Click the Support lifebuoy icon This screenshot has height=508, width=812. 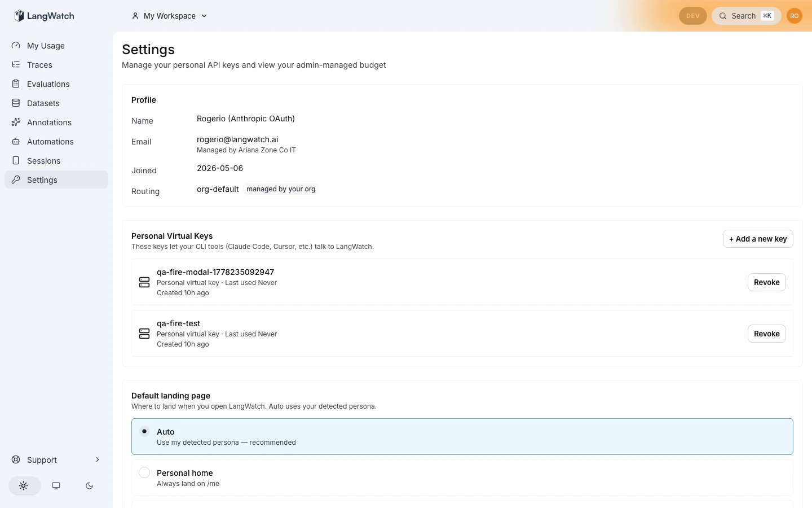[16, 459]
